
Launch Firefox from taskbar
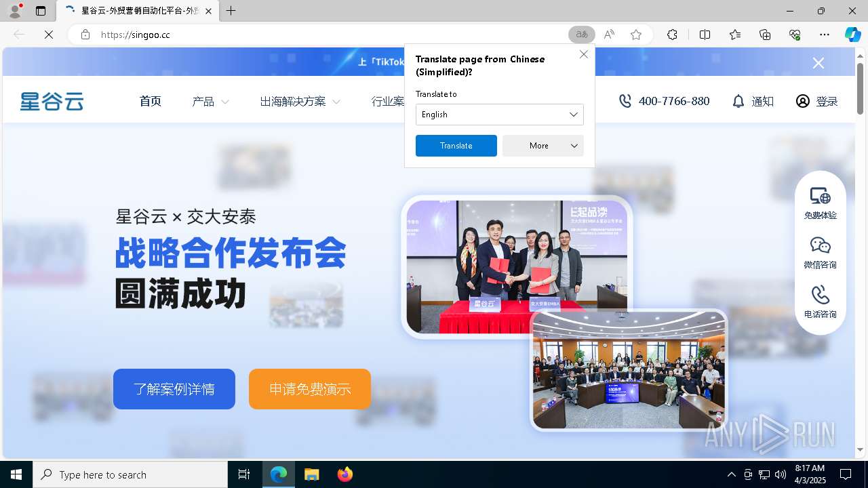point(345,474)
